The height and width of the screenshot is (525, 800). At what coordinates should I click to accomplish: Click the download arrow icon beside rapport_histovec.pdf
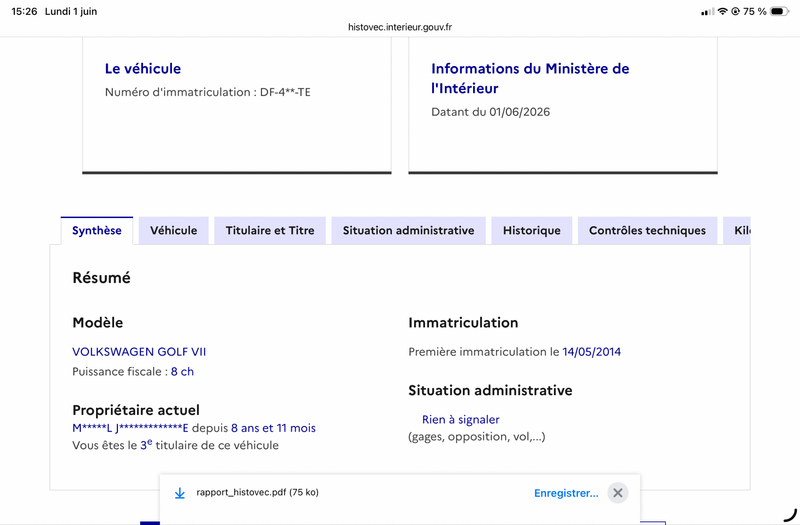point(180,493)
